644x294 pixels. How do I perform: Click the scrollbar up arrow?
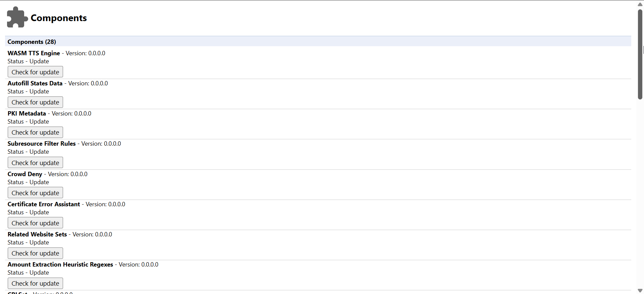(x=640, y=4)
